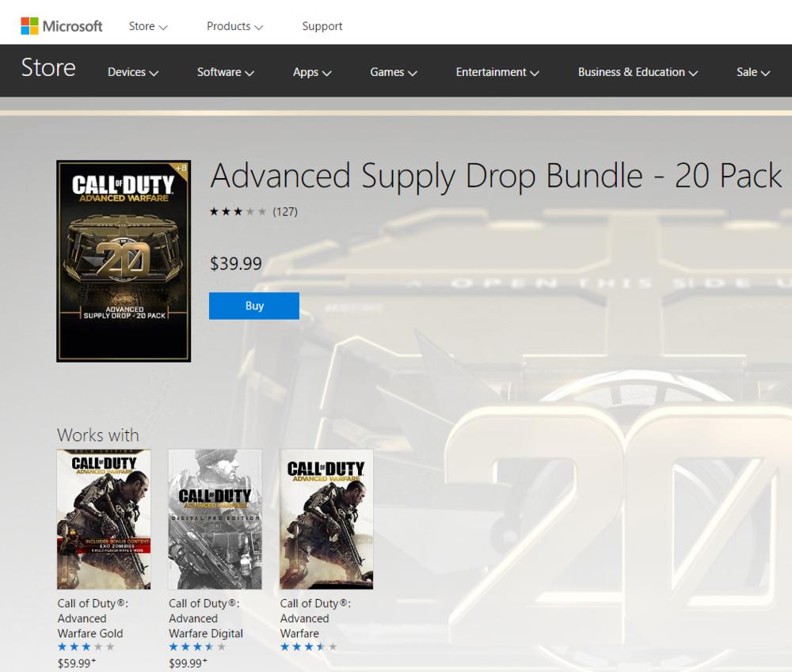Click Call of Duty Advanced Warfare Gold title

93,618
